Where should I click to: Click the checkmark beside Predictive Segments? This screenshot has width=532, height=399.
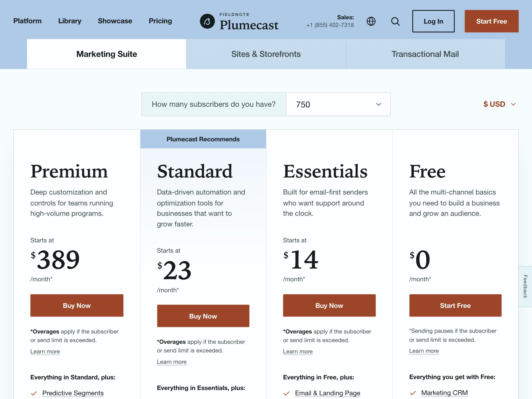pos(34,393)
